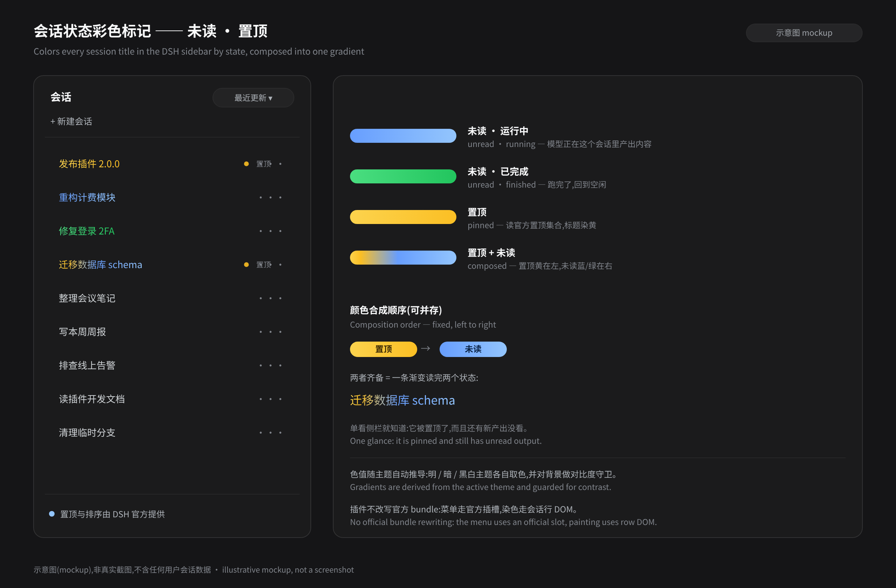Click yellow swatch beside pinned 置顶 legend

tap(403, 217)
